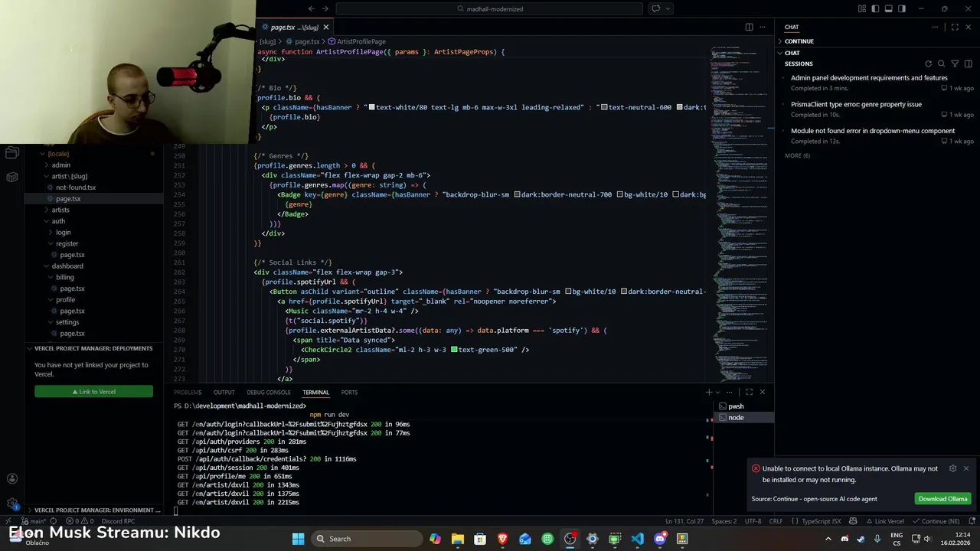Collapse the CHAT sessions section
The height and width of the screenshot is (551, 980).
coord(792,53)
